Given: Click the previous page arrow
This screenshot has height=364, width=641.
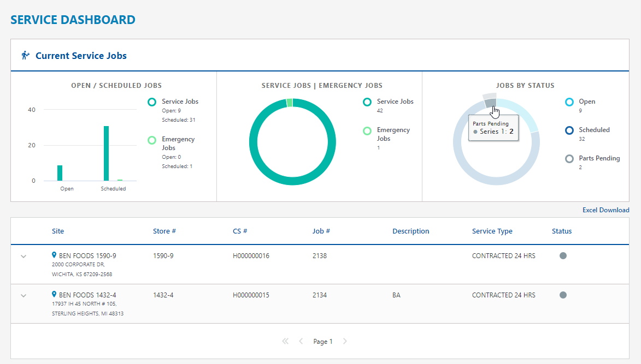Looking at the screenshot, I should click(x=301, y=342).
